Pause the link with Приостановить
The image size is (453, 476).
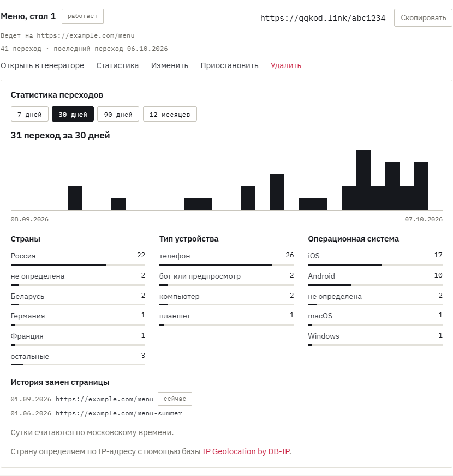(x=229, y=65)
